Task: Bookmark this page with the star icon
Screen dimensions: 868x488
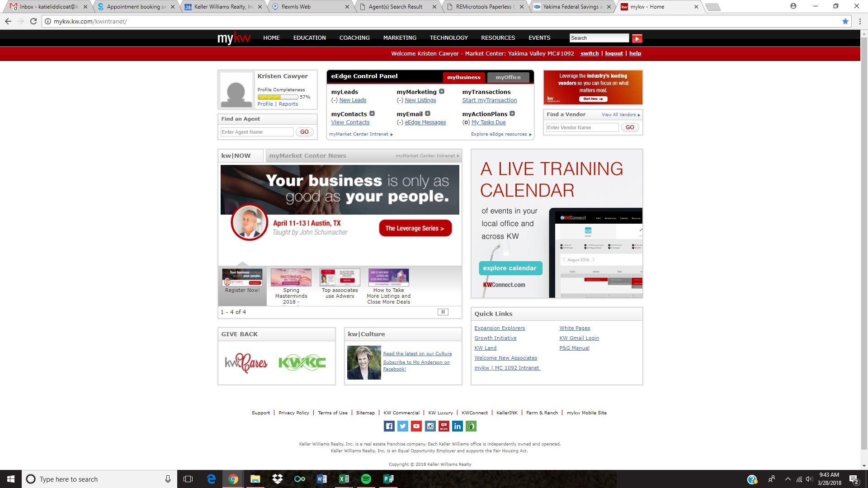Action: coord(845,21)
